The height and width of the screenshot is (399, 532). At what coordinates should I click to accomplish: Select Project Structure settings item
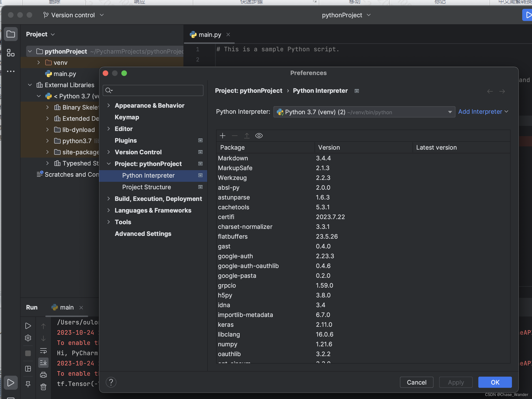pos(147,187)
